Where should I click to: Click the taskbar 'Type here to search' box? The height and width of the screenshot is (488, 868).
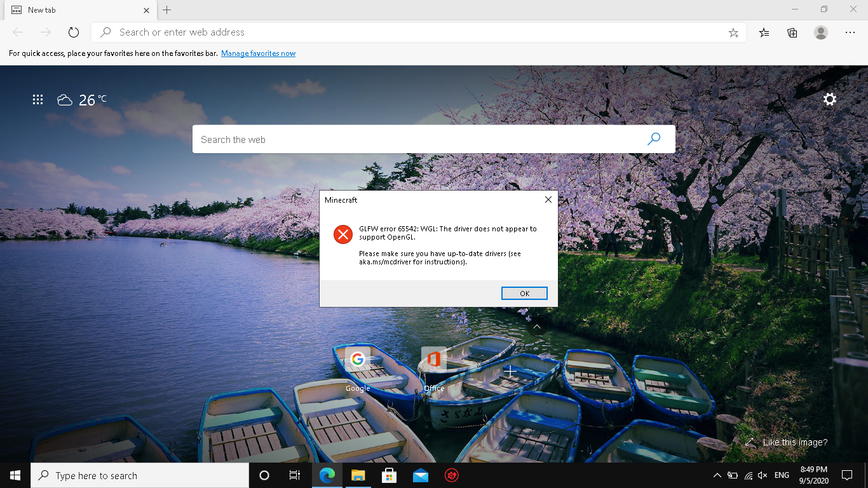(x=140, y=475)
